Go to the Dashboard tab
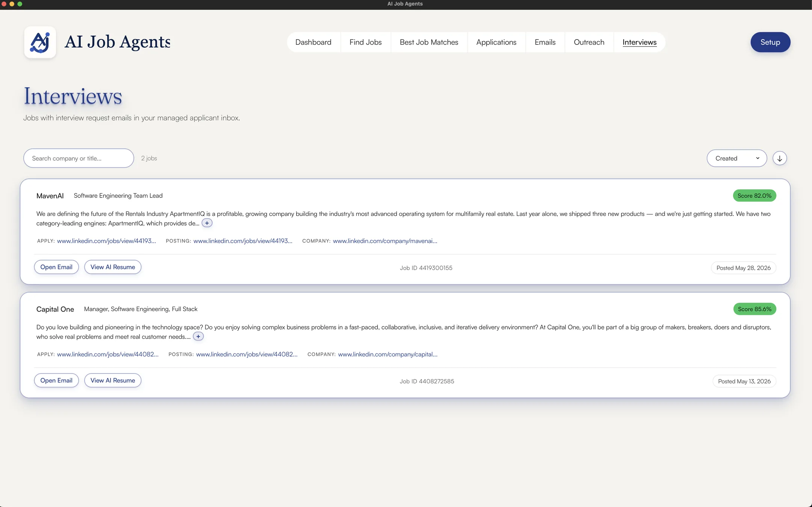The height and width of the screenshot is (507, 812). (x=313, y=42)
